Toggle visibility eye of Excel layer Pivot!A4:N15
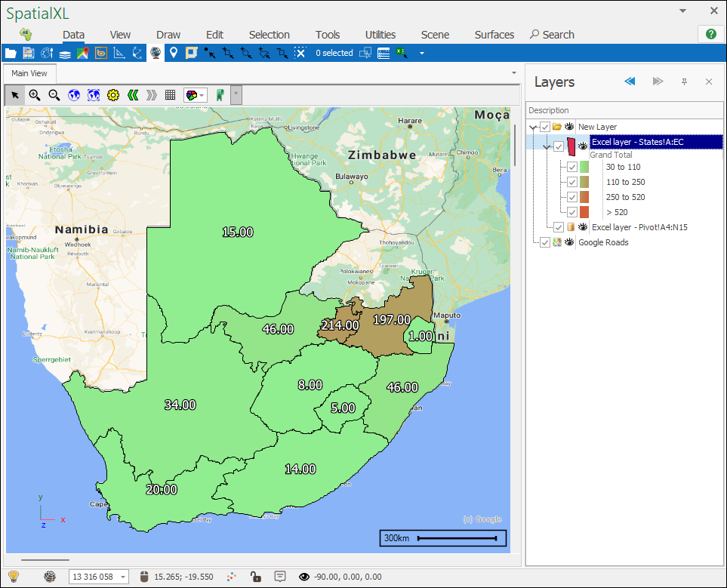Screen dimensions: 727x588 (x=583, y=227)
